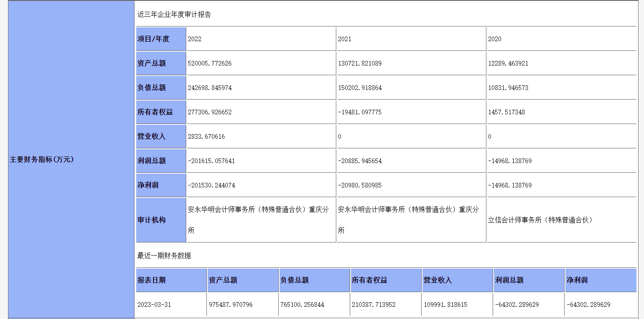
Task: Select 2020 owner equity value 1457.517348
Action: click(x=507, y=112)
